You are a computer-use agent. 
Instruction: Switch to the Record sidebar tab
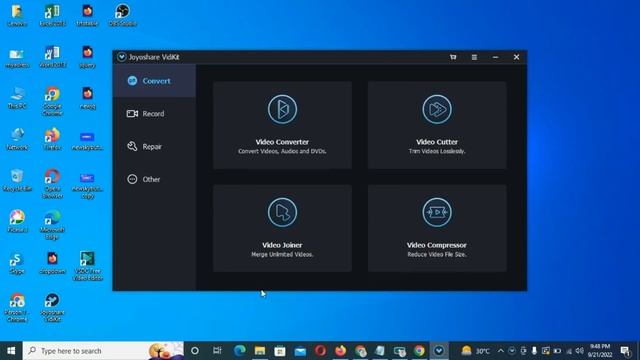coord(154,113)
